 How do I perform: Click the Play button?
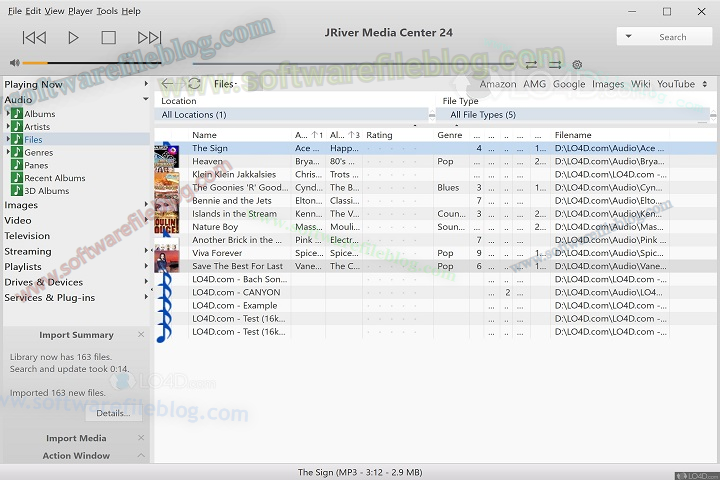73,38
